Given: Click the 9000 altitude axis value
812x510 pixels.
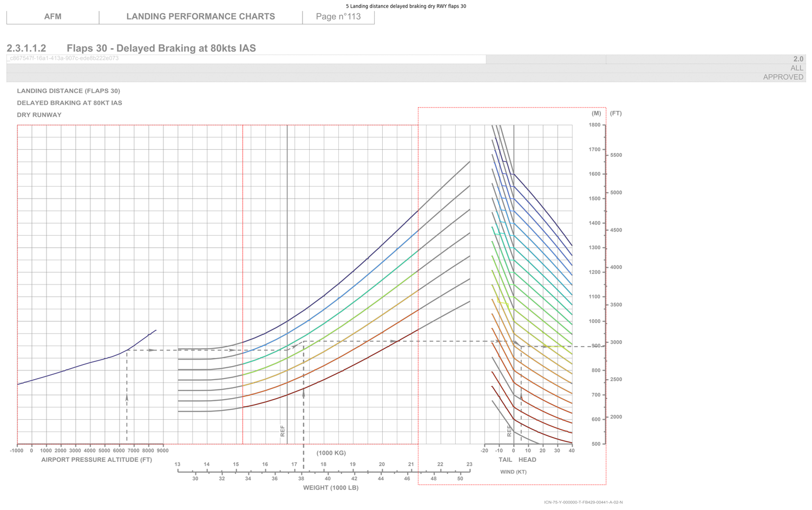Looking at the screenshot, I should point(162,451).
